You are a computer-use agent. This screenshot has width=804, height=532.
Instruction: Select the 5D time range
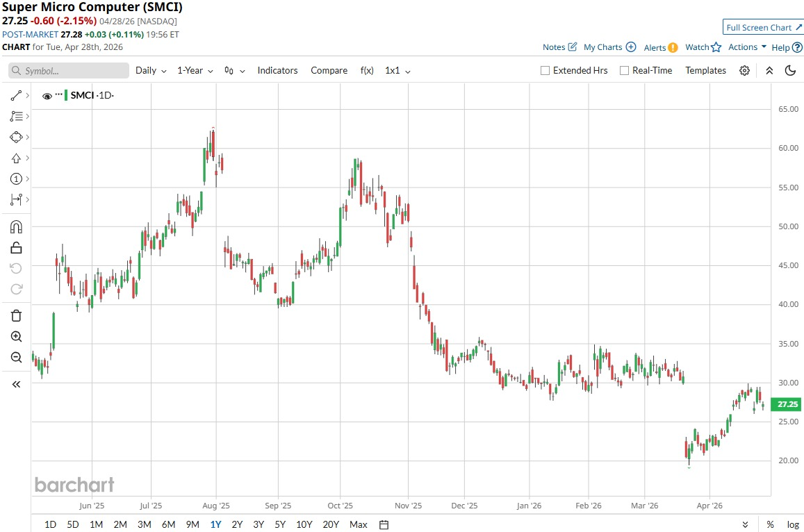point(73,524)
